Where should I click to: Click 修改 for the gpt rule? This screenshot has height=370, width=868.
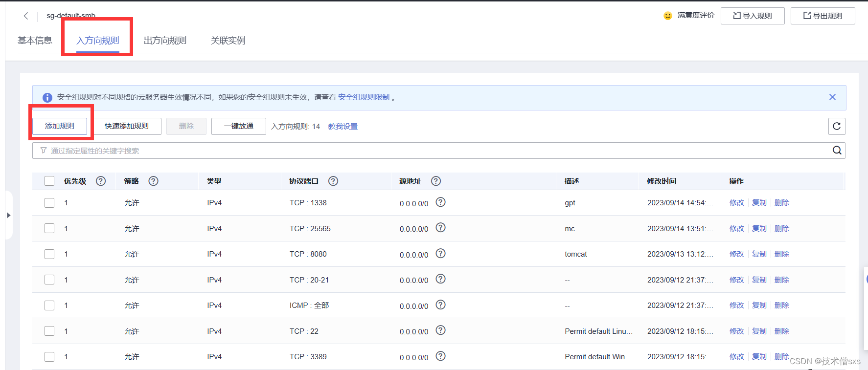coord(737,203)
